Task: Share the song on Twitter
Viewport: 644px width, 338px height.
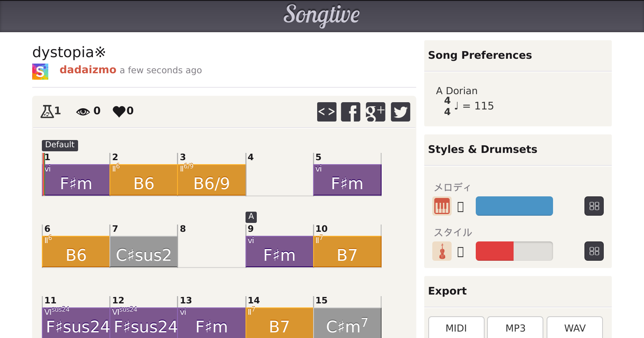Action: (400, 112)
